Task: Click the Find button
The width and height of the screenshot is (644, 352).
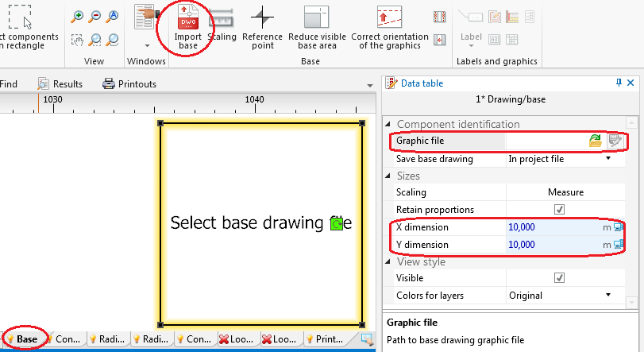Action: click(x=9, y=83)
